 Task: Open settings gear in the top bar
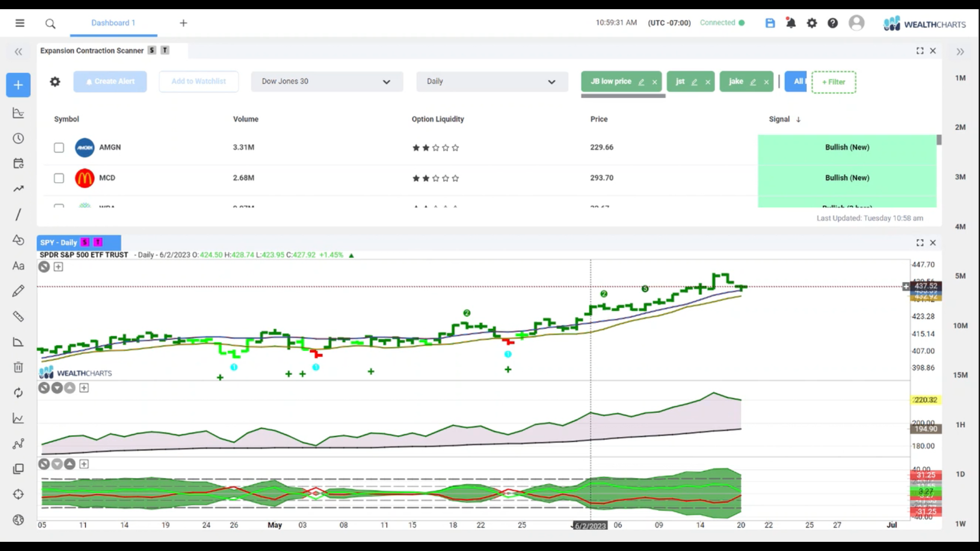point(812,23)
